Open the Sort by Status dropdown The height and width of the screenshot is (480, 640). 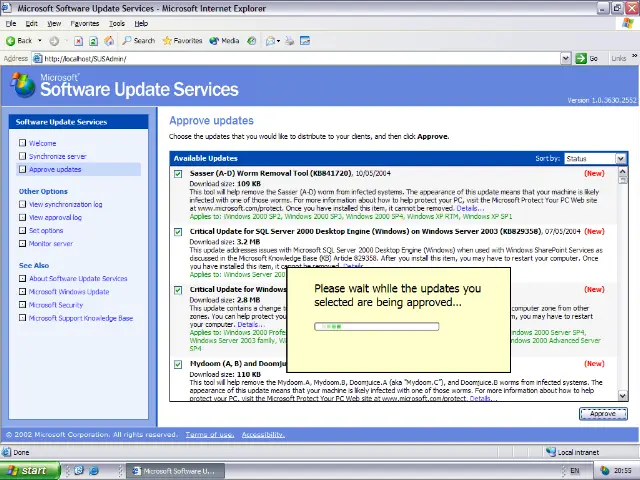[x=595, y=158]
